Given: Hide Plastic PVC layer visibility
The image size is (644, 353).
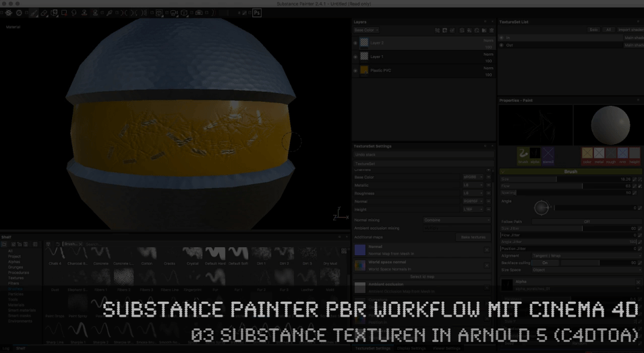Looking at the screenshot, I should (x=355, y=71).
